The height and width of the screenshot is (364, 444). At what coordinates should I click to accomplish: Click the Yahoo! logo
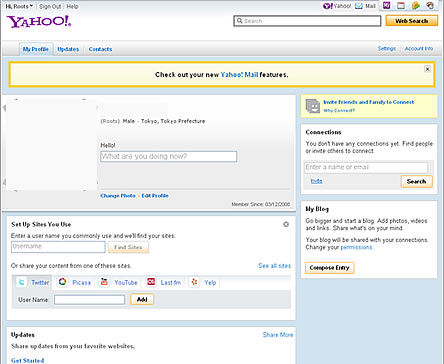click(x=39, y=22)
